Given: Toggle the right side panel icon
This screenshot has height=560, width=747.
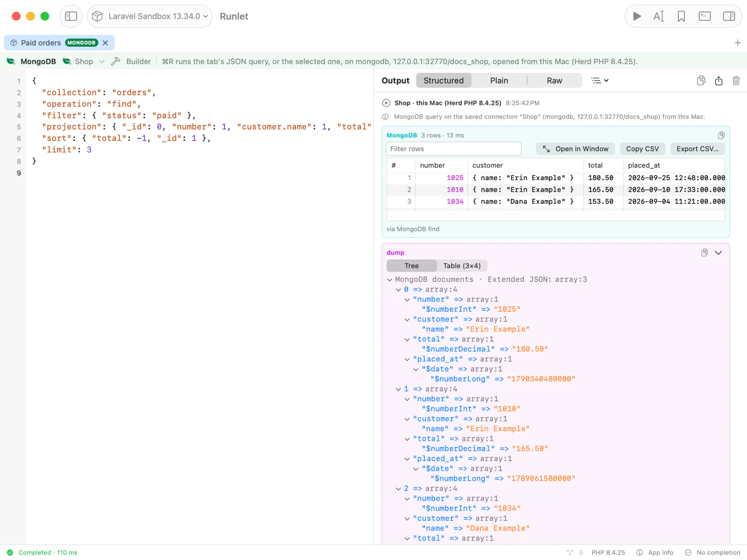Looking at the screenshot, I should click(x=729, y=16).
